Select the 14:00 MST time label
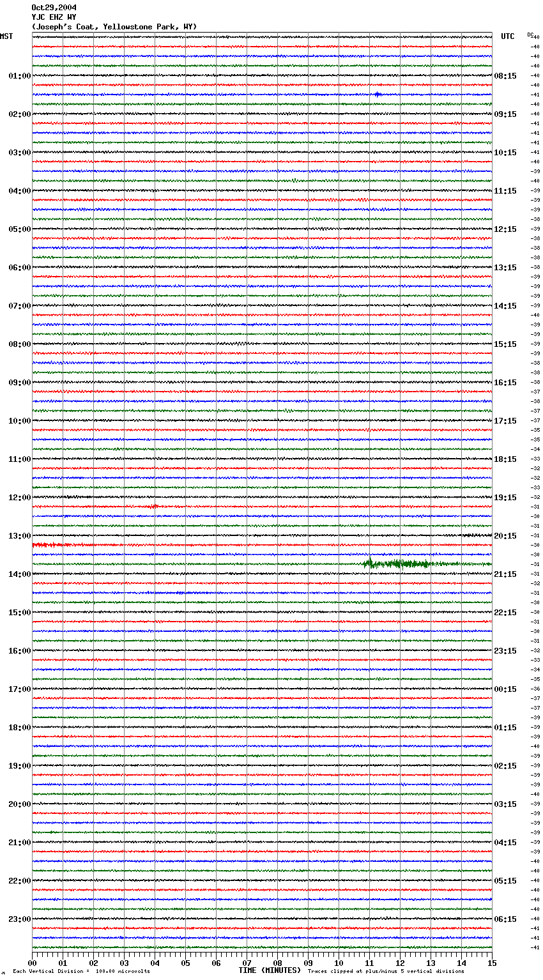Image resolution: width=543 pixels, height=980 pixels. [x=20, y=574]
